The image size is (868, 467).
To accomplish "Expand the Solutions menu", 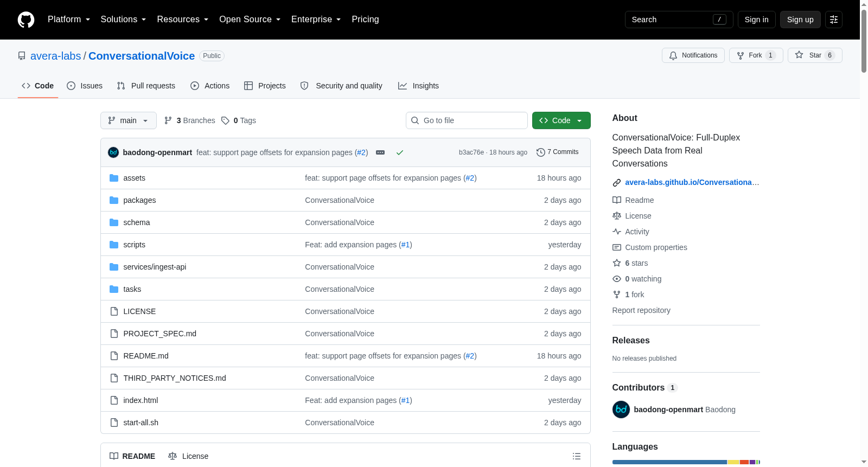I will (123, 20).
